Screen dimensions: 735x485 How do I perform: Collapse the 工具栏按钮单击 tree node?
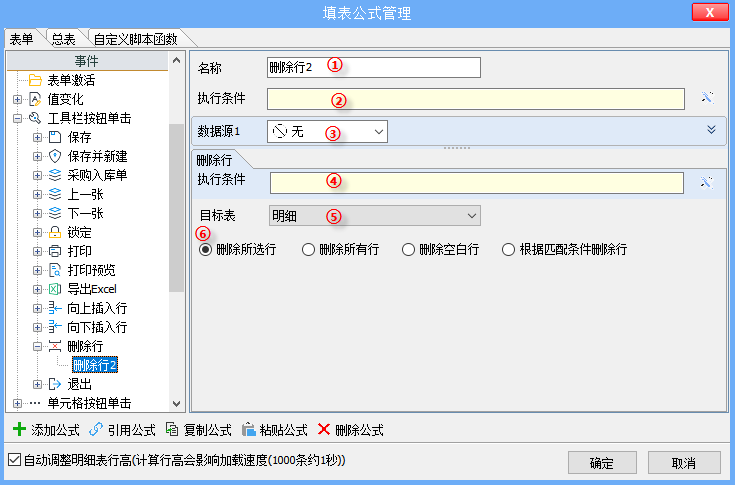click(x=17, y=119)
